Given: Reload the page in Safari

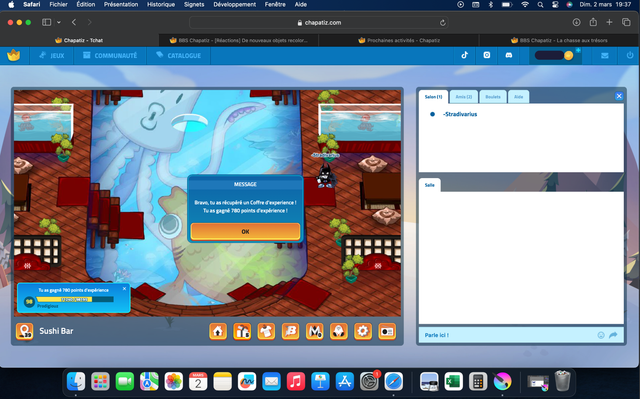Looking at the screenshot, I should coord(442,23).
